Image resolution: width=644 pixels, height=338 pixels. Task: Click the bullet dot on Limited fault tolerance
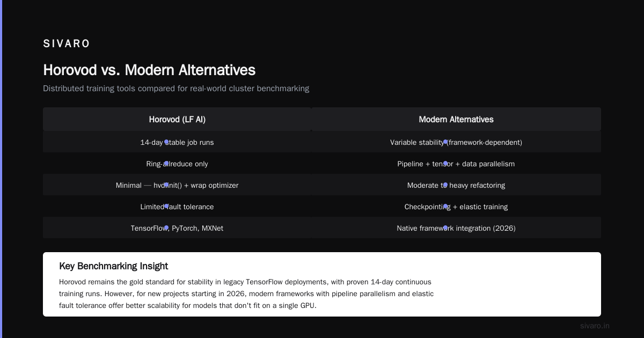pyautogui.click(x=166, y=207)
